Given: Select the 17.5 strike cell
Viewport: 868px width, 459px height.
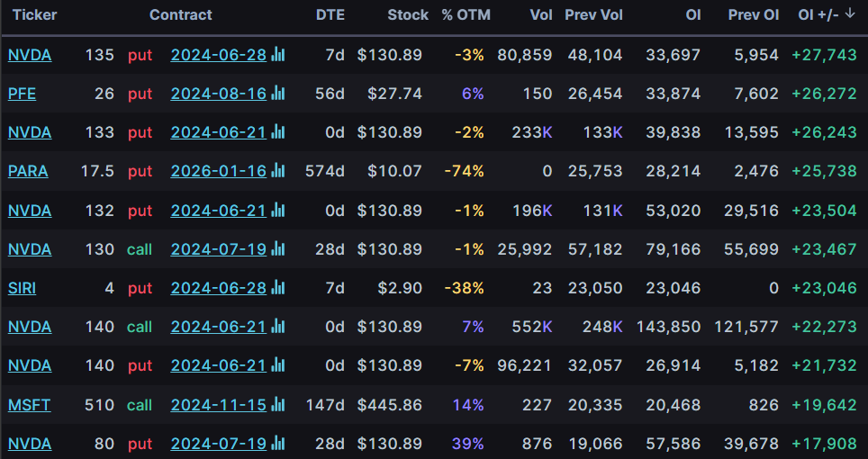Looking at the screenshot, I should 97,171.
